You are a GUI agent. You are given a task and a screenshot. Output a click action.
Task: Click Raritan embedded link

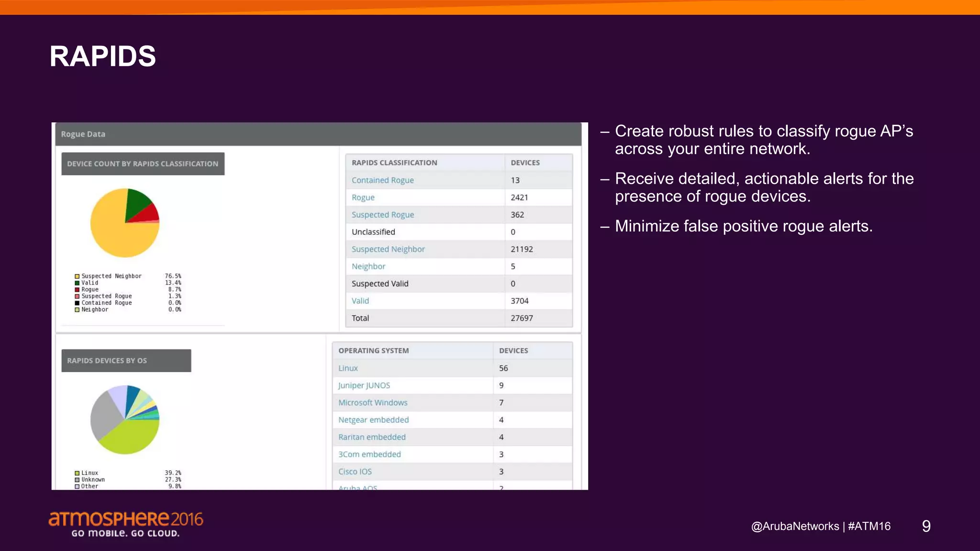[x=371, y=437]
